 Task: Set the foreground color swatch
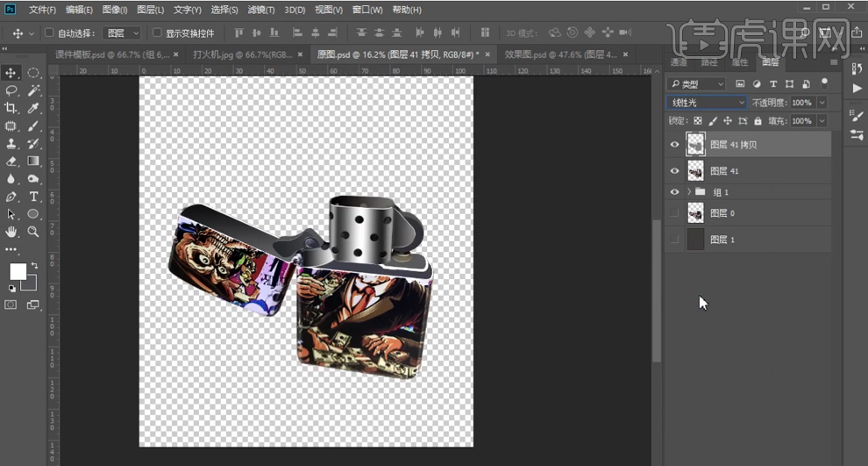[x=18, y=271]
